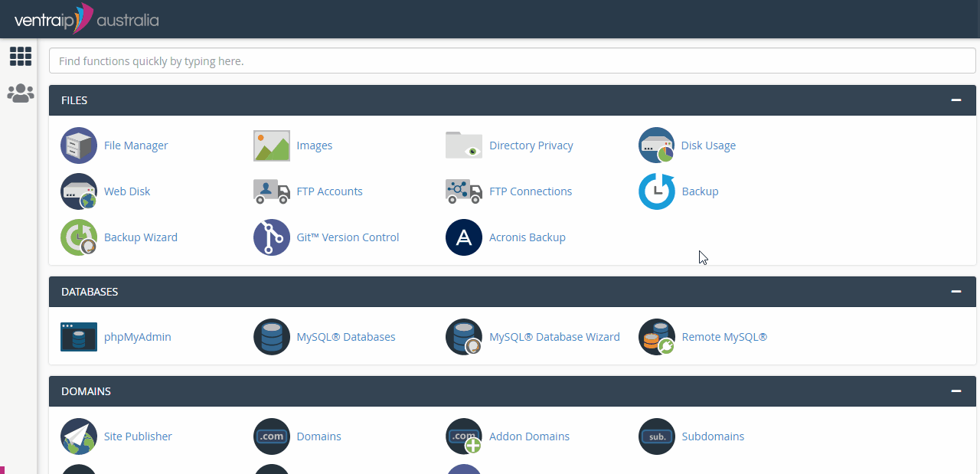Click the Site Publisher paper plane icon

[79, 436]
